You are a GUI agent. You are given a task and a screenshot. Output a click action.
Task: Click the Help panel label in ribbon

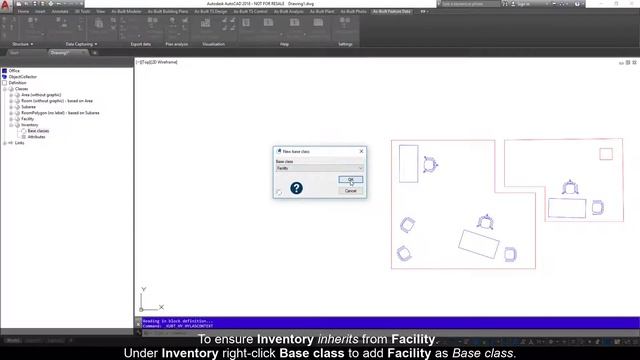pos(284,44)
